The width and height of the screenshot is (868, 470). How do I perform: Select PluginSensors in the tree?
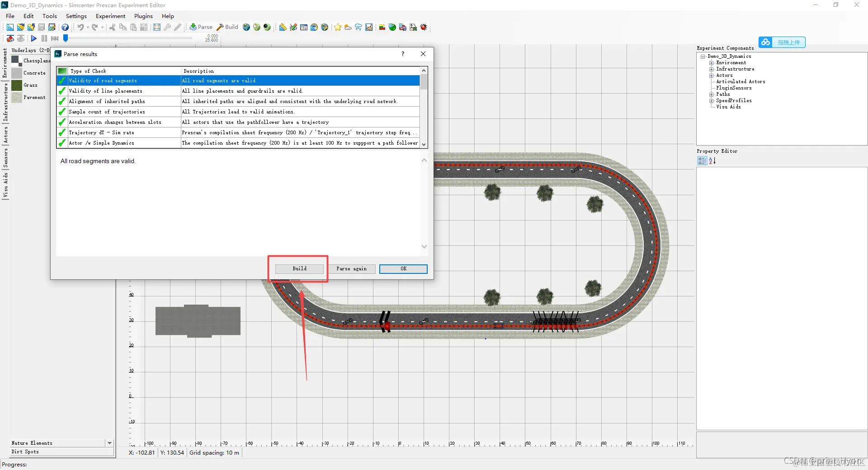pyautogui.click(x=734, y=88)
